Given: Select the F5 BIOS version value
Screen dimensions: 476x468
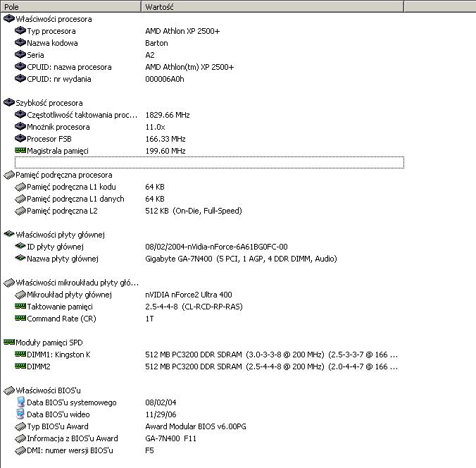Looking at the screenshot, I should pos(149,450).
